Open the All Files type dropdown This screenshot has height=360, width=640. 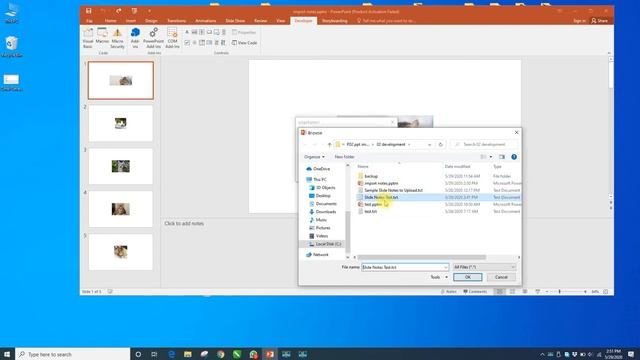(x=484, y=267)
